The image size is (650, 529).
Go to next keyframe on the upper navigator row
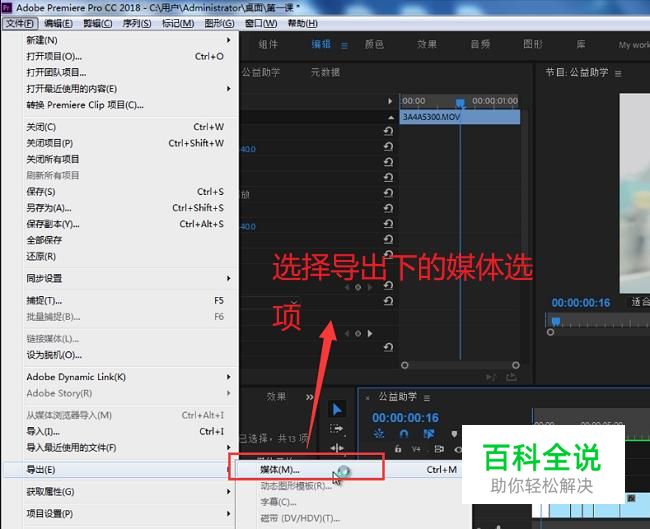[x=369, y=287]
